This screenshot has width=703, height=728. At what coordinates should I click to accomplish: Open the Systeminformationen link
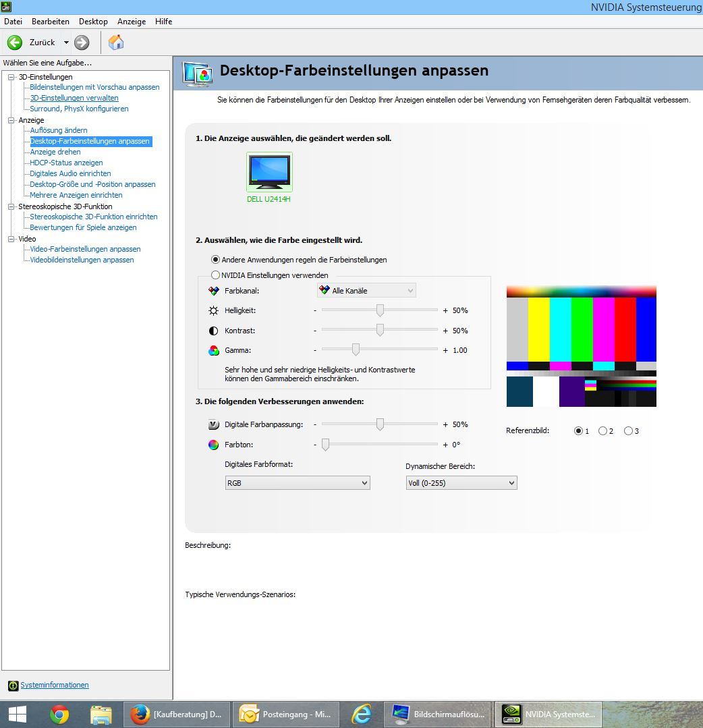click(x=55, y=685)
